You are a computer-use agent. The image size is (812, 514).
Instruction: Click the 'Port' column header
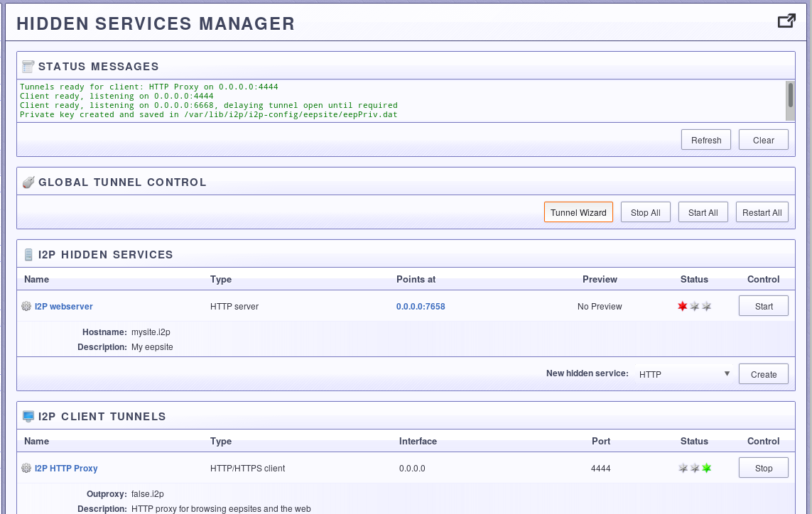pyautogui.click(x=601, y=442)
